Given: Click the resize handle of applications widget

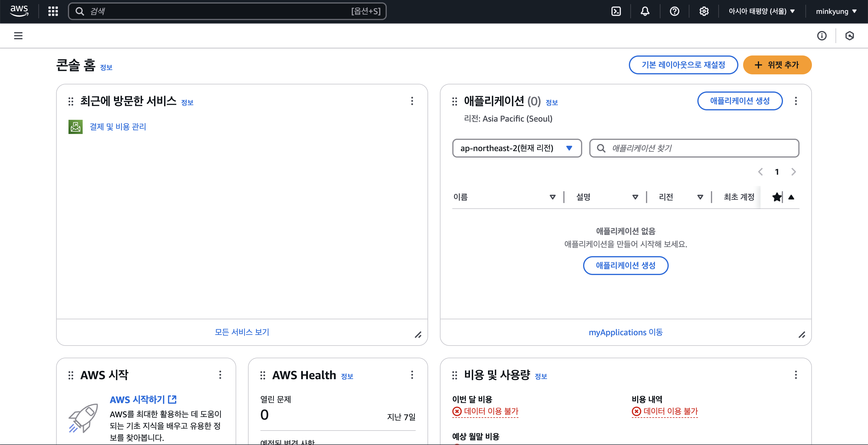Looking at the screenshot, I should [x=802, y=335].
